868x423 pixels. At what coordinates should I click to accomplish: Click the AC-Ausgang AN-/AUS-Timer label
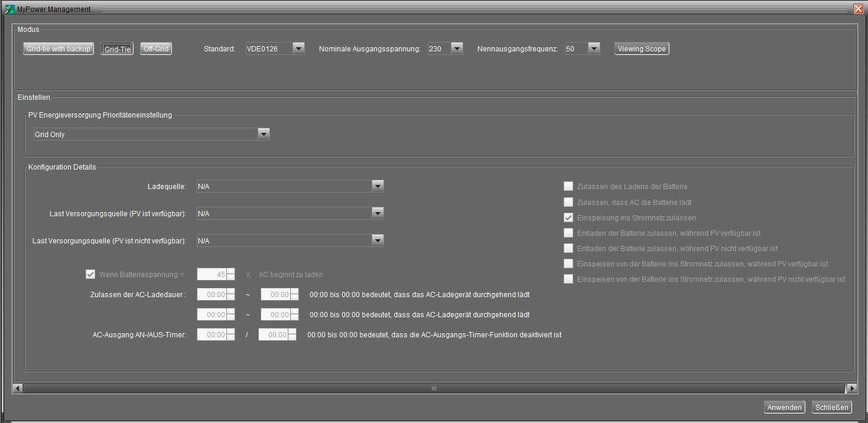coord(139,335)
